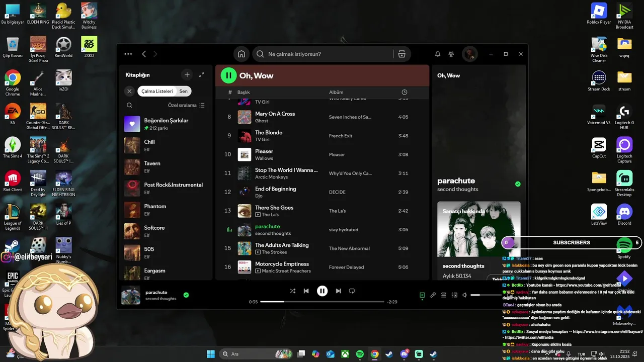Skip to the previous track

(306, 291)
